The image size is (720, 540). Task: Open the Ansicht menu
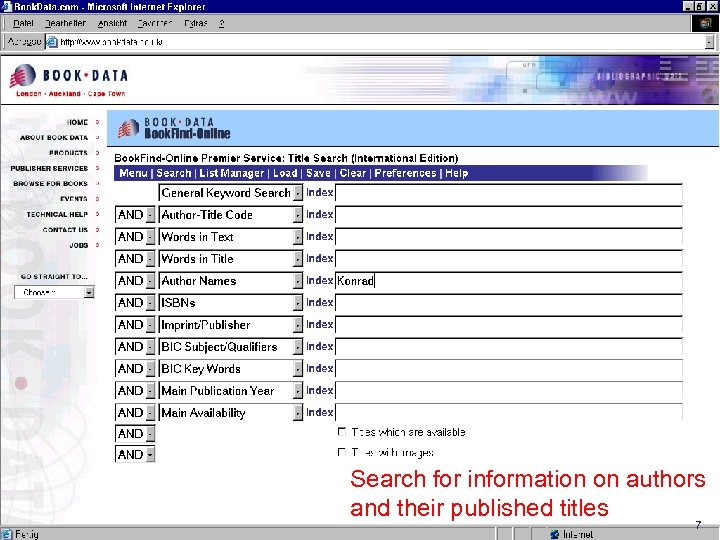[112, 23]
